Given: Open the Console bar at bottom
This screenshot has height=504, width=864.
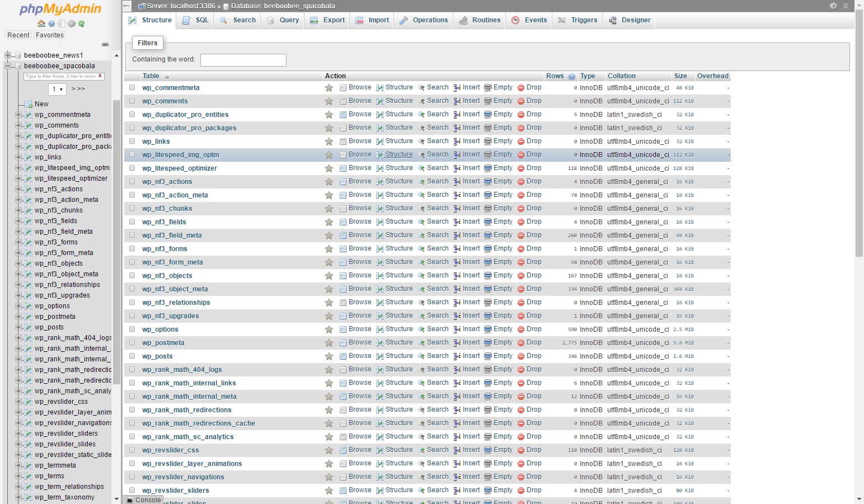Looking at the screenshot, I should [x=144, y=500].
